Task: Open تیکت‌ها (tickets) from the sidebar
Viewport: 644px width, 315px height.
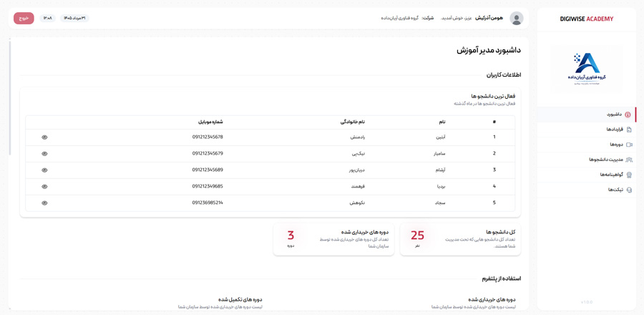Action: [587, 190]
